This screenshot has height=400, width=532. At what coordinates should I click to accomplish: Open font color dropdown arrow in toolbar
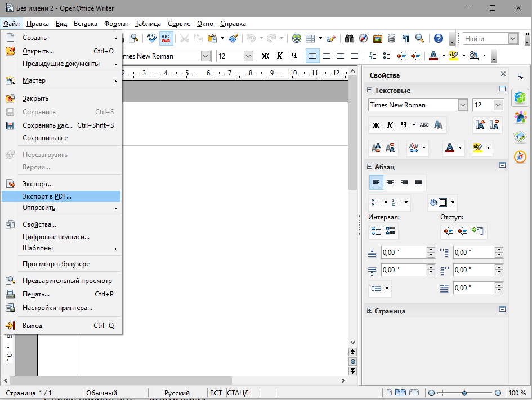pyautogui.click(x=444, y=56)
